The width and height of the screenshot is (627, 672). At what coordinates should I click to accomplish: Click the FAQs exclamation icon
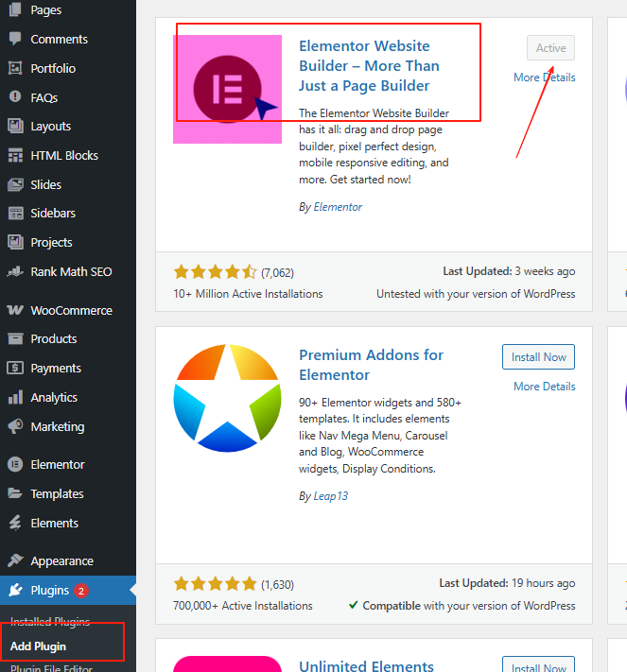(15, 96)
